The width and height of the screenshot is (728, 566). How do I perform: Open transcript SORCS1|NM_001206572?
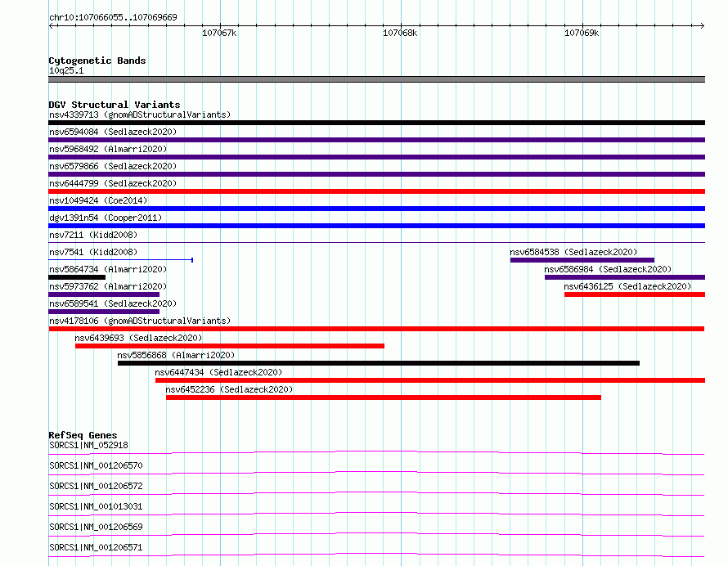pyautogui.click(x=96, y=486)
